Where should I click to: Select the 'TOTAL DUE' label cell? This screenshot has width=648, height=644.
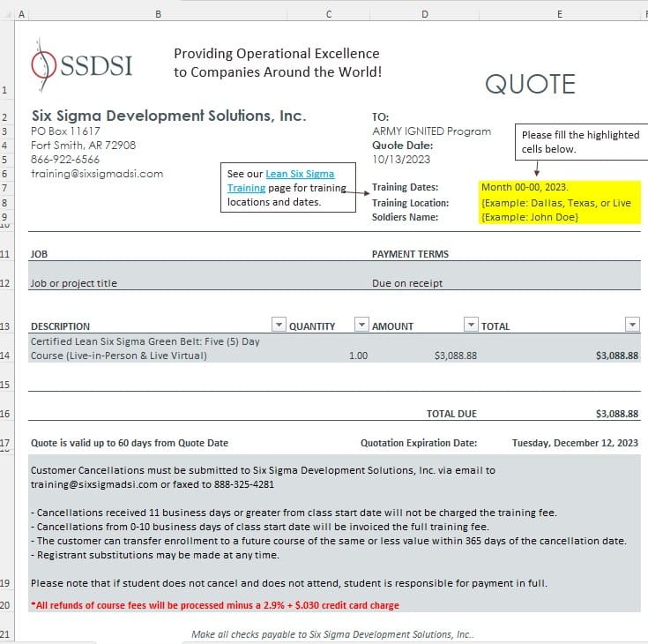coord(451,414)
